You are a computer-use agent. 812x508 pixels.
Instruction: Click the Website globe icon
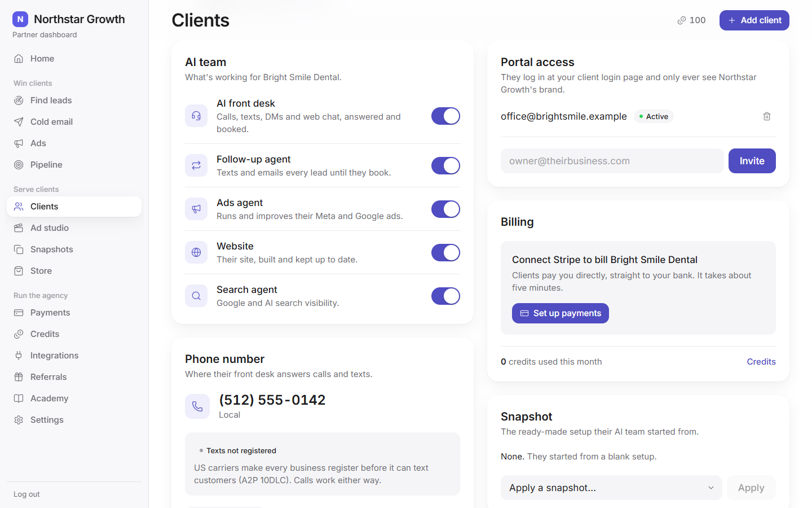click(196, 252)
